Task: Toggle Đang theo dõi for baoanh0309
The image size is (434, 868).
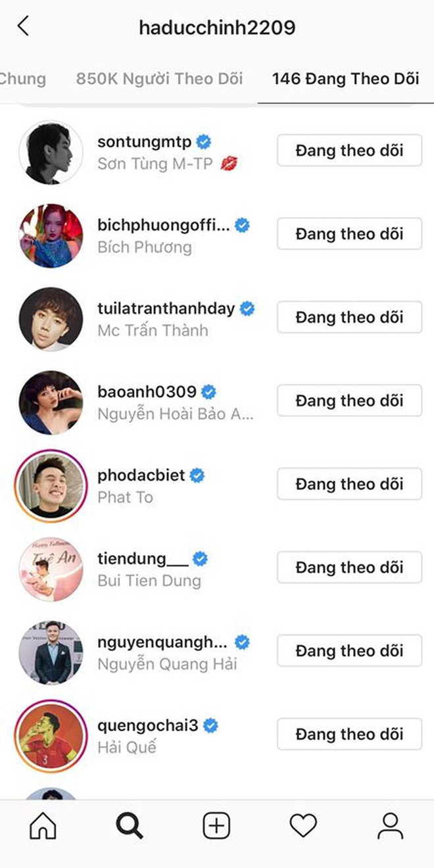Action: (349, 400)
